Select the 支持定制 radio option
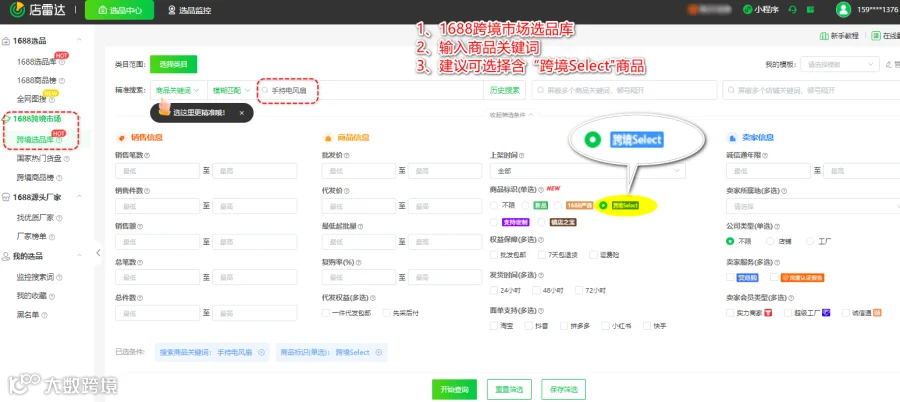The width and height of the screenshot is (900, 402). click(494, 222)
